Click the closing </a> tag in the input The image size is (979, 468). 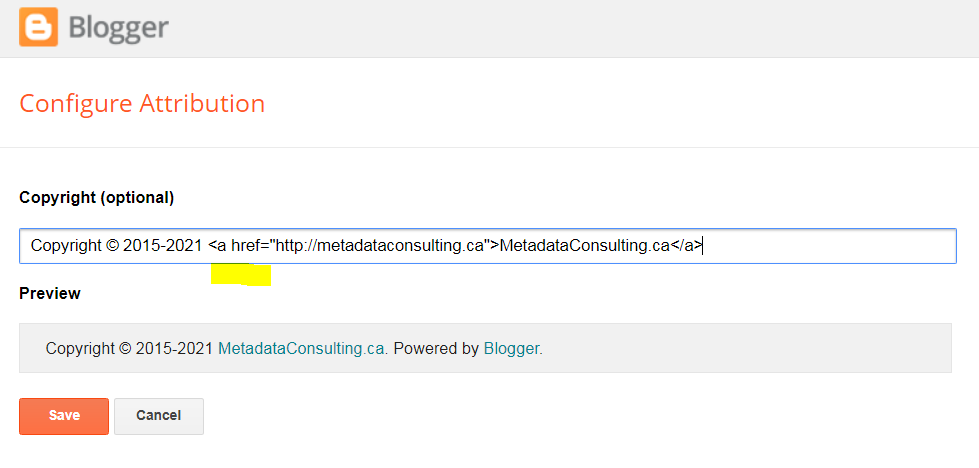[686, 246]
